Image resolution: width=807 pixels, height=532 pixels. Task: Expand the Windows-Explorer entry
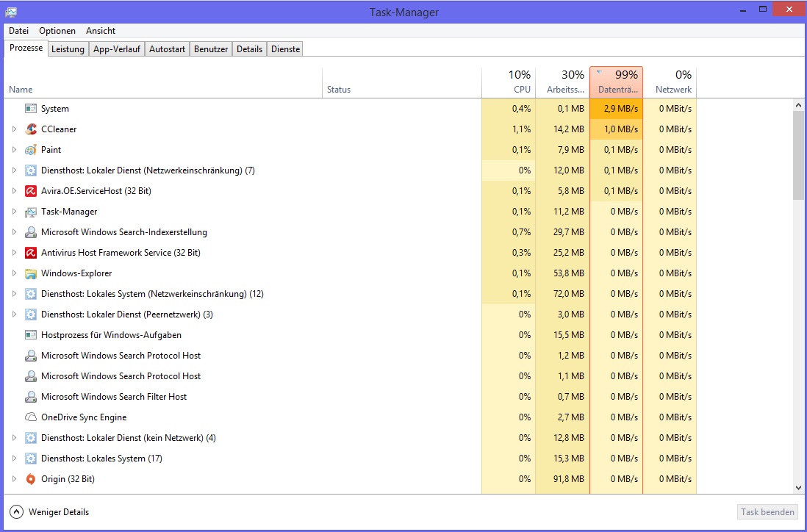15,273
